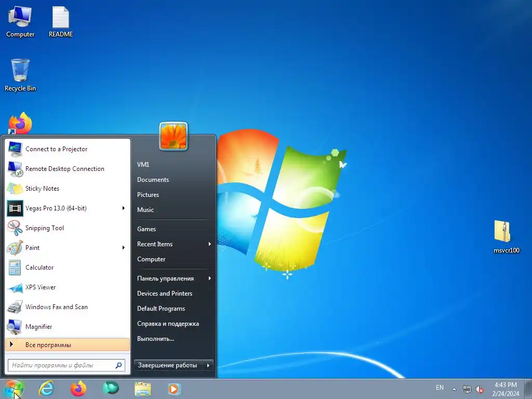Open Windows Explorer folder in taskbar
This screenshot has height=399, width=532.
143,389
